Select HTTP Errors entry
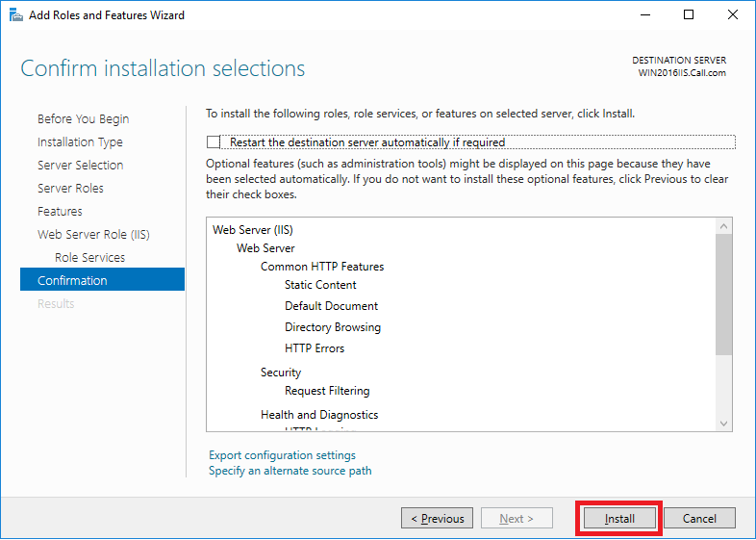Viewport: 756px width, 540px height. pos(315,348)
